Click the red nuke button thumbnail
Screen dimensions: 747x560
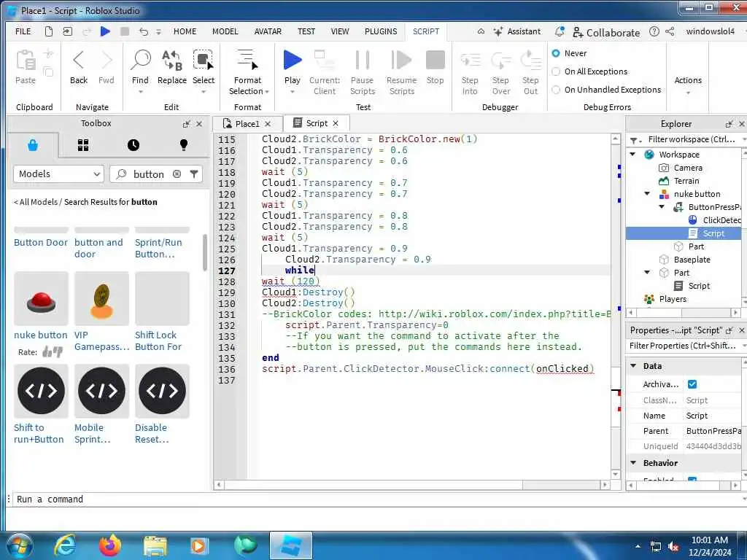pyautogui.click(x=41, y=298)
